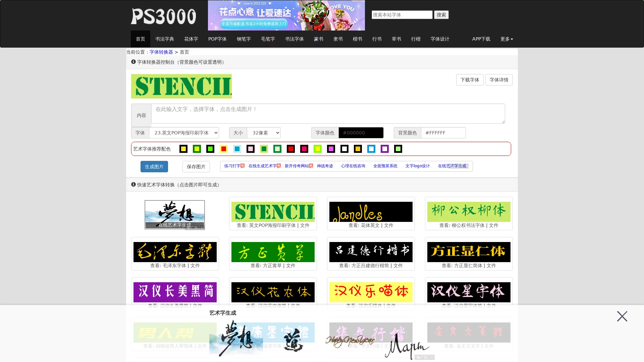Expand the 更多 navigation menu

click(506, 39)
